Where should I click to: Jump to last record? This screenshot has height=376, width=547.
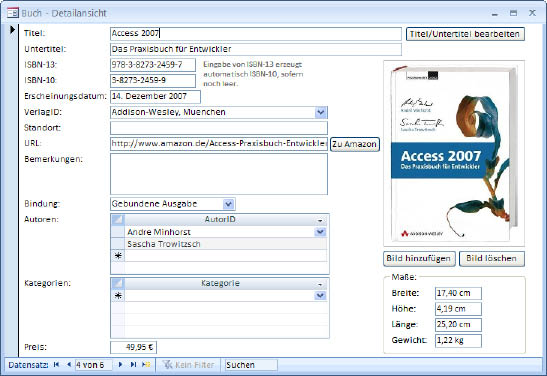(133, 364)
